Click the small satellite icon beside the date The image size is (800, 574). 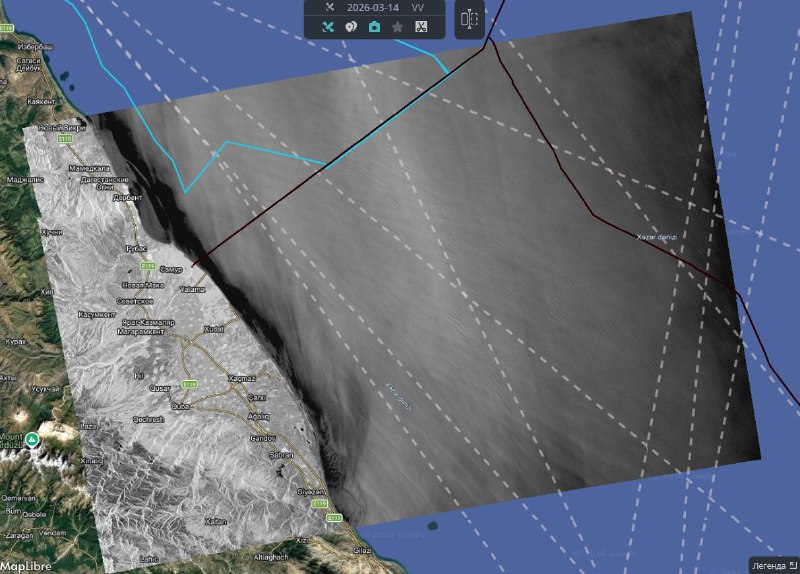327,7
